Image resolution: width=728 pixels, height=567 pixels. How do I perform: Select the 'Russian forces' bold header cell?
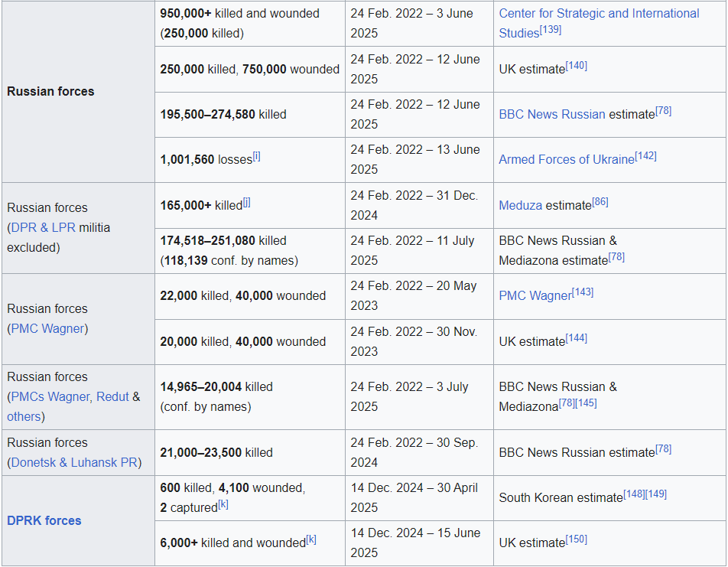point(78,91)
